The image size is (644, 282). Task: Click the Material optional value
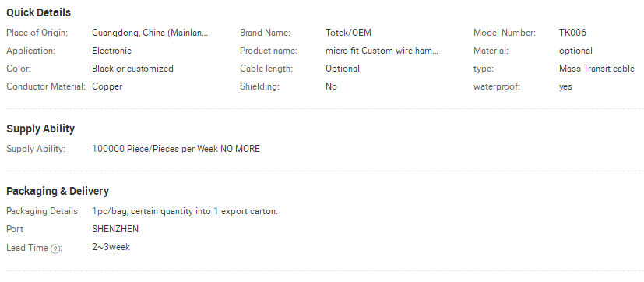[575, 51]
